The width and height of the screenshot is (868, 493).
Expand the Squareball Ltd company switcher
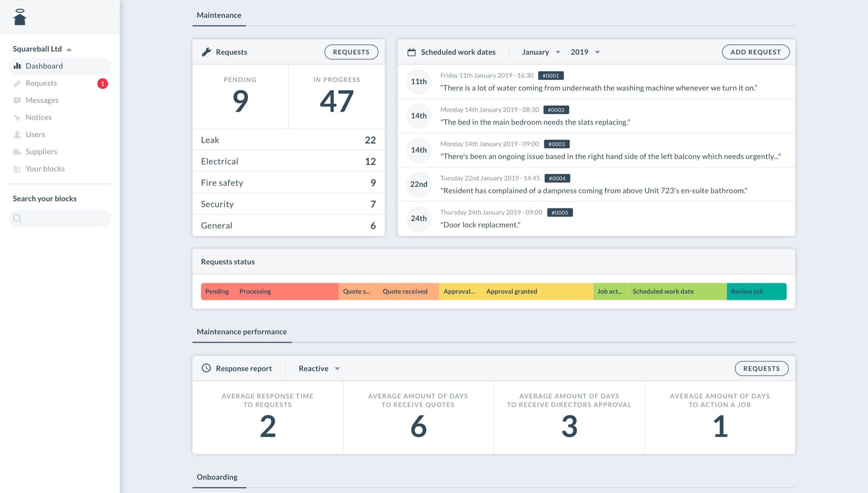click(x=42, y=49)
